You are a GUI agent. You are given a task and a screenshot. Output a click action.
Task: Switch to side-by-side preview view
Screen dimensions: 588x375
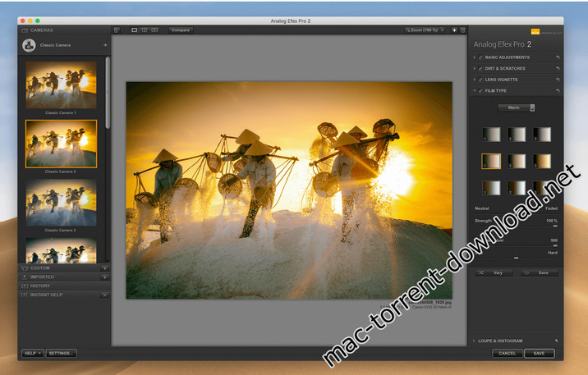(x=154, y=30)
